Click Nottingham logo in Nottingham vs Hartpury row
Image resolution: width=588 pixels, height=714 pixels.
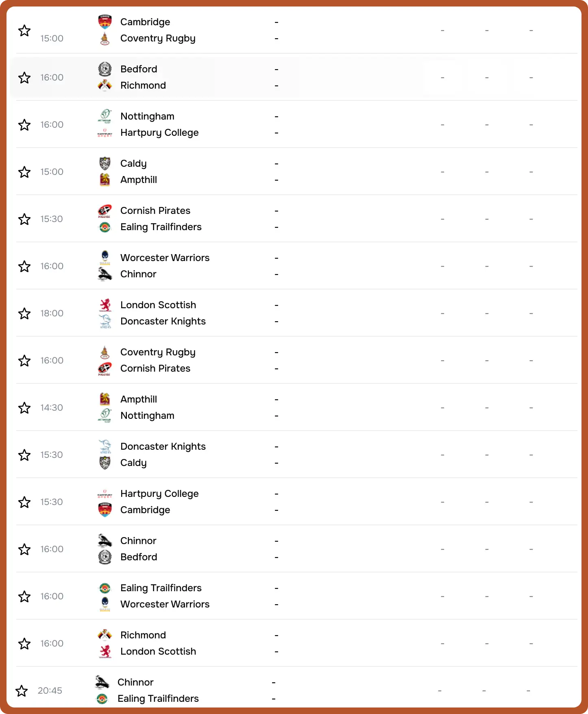click(105, 116)
